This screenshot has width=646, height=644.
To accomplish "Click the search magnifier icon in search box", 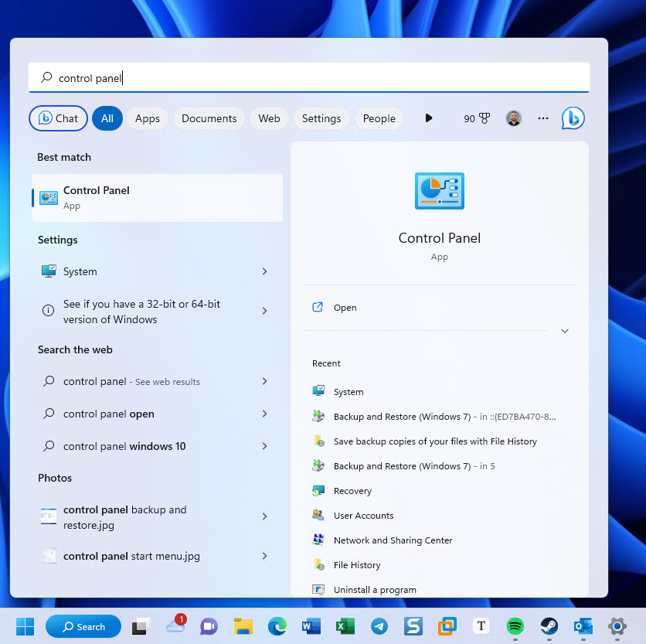I will (46, 77).
